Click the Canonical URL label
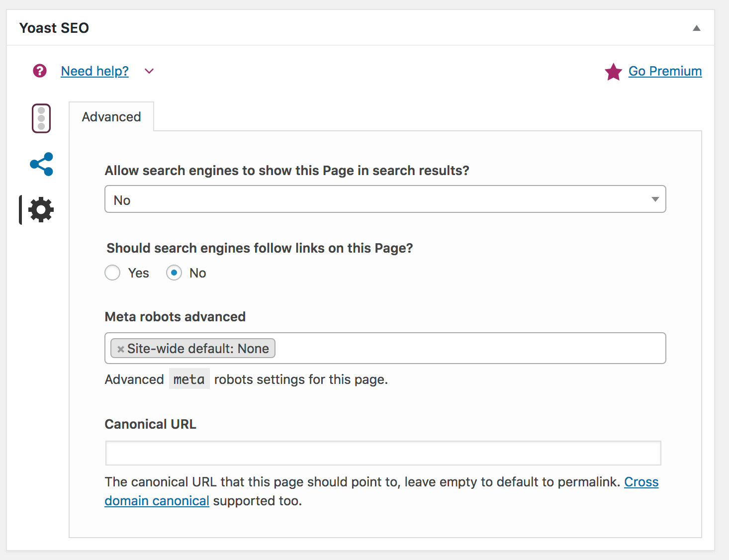 (x=150, y=424)
